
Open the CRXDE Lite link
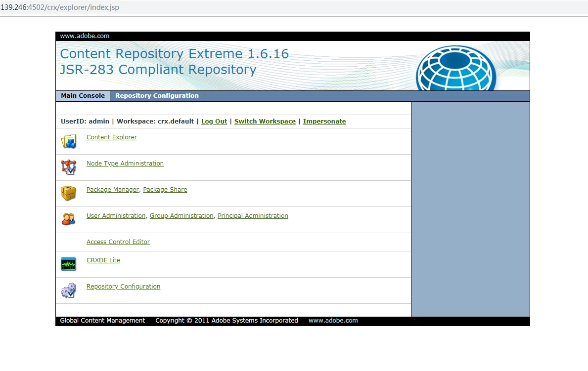click(103, 260)
